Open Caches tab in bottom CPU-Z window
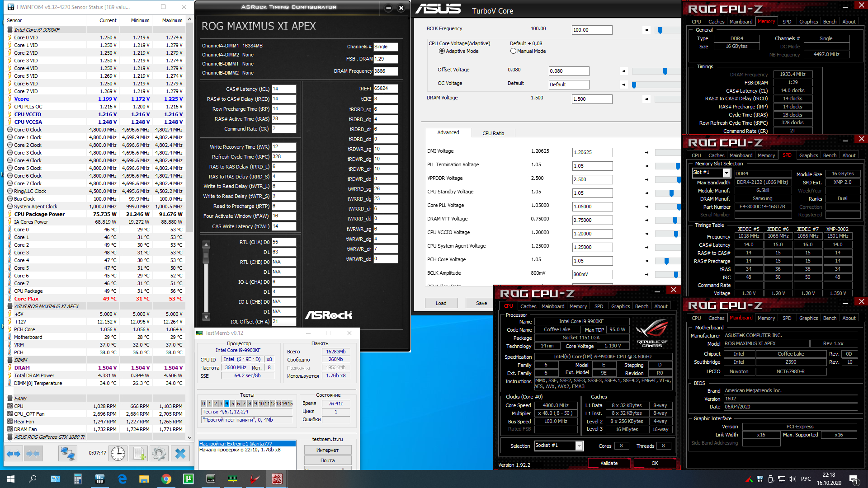Screen dimensions: 868x488 pyautogui.click(x=528, y=306)
